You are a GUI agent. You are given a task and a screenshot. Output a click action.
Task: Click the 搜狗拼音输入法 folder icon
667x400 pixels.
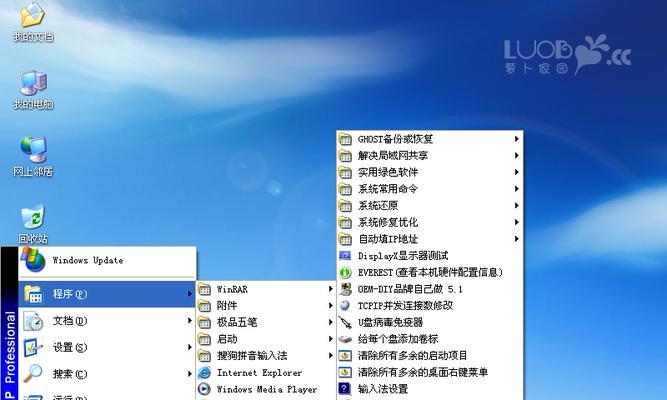[x=205, y=356]
